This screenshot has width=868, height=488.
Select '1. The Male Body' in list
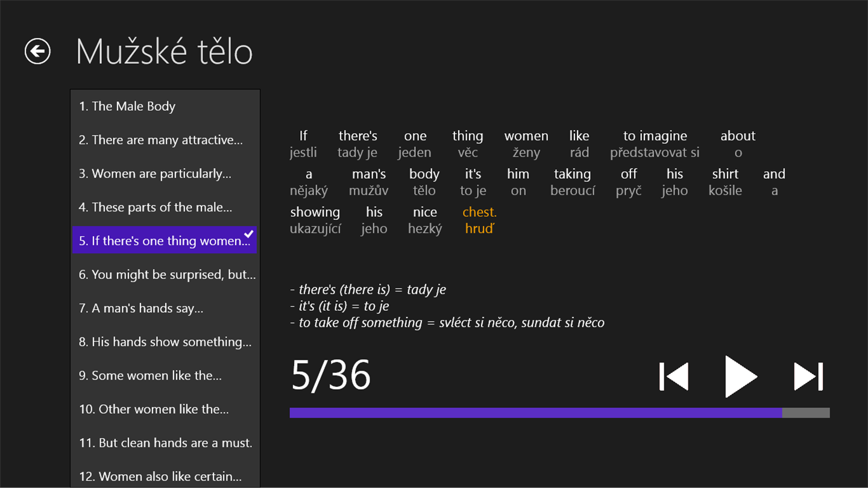pyautogui.click(x=127, y=107)
